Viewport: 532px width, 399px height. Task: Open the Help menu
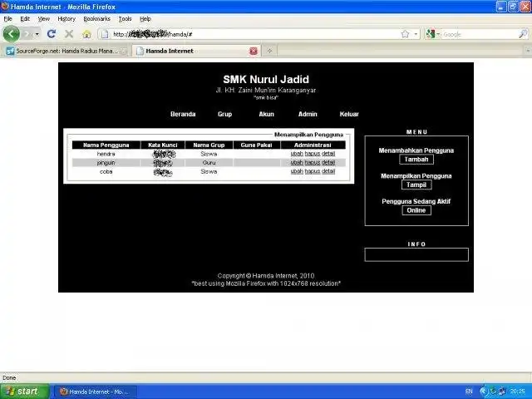click(145, 19)
